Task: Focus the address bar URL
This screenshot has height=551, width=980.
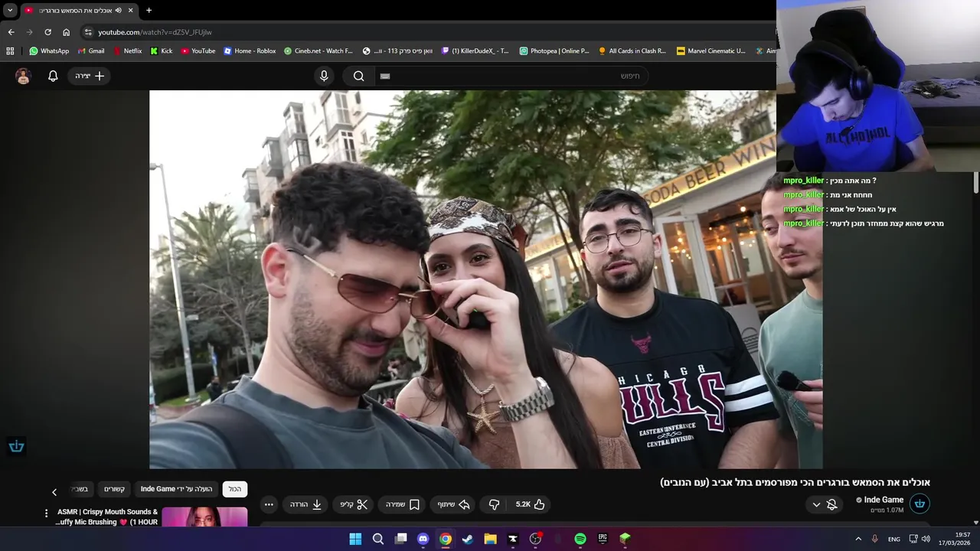Action: point(155,32)
